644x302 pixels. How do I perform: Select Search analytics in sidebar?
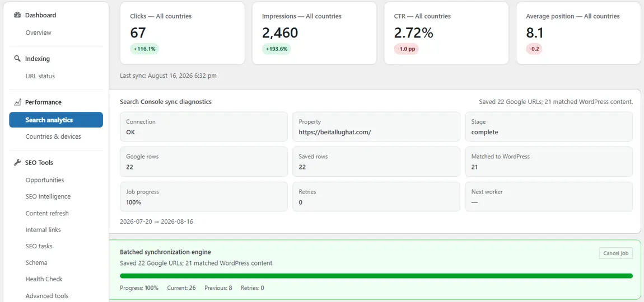click(56, 120)
